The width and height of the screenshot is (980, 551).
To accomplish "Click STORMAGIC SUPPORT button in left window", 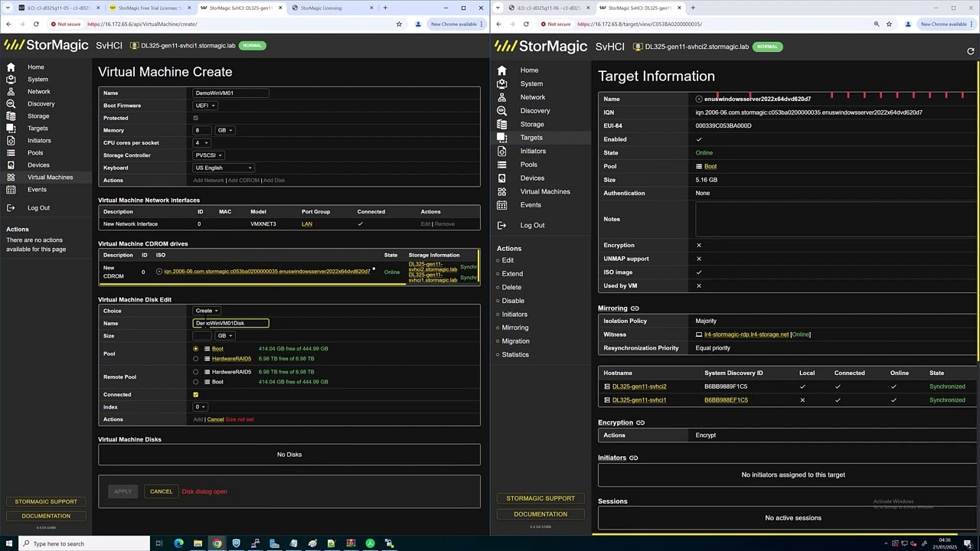I will (46, 502).
